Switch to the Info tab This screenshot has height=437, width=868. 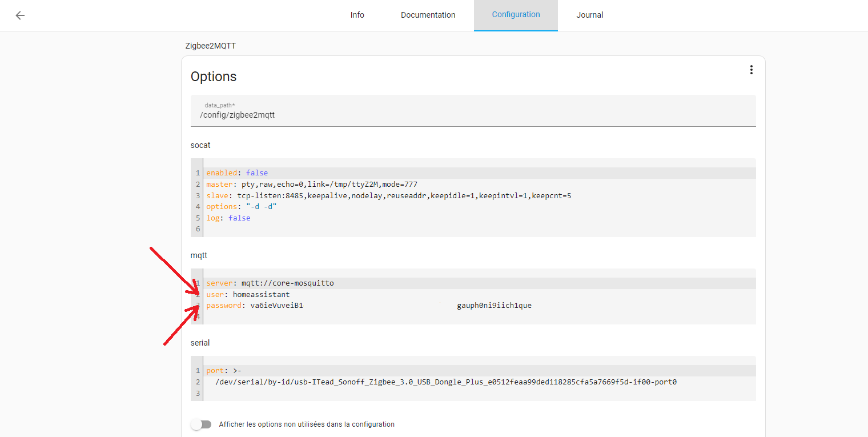click(357, 15)
